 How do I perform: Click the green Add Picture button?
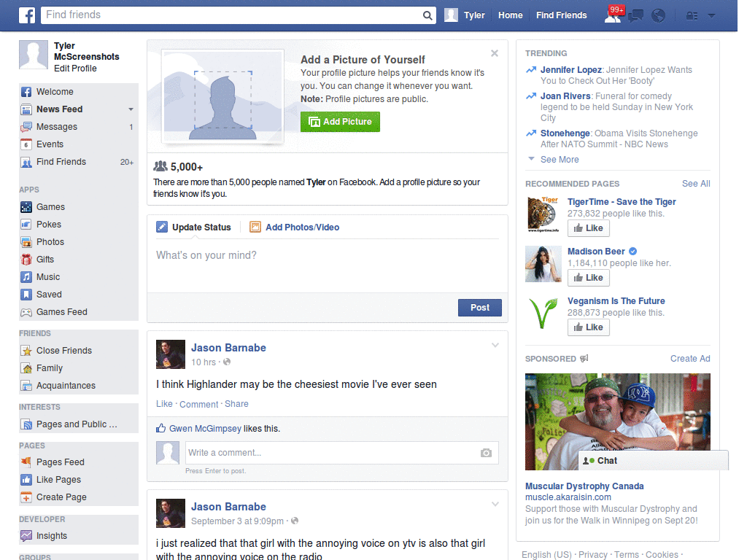point(340,122)
